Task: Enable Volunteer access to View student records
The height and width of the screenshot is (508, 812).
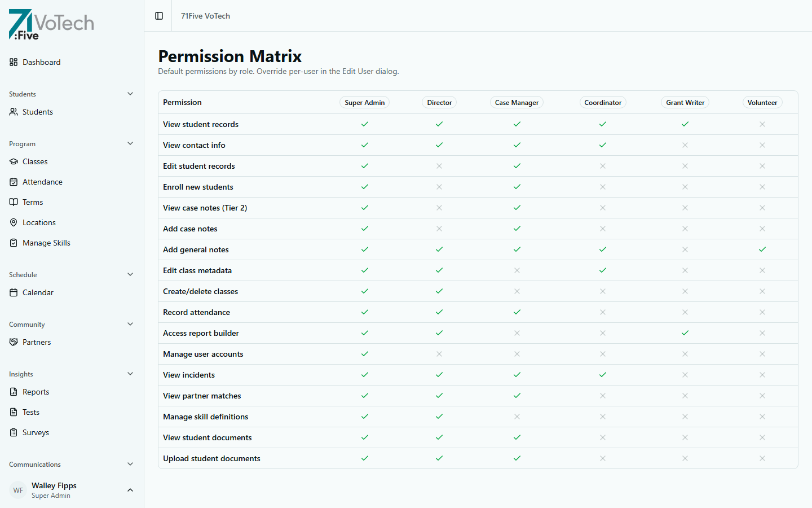Action: coord(762,124)
